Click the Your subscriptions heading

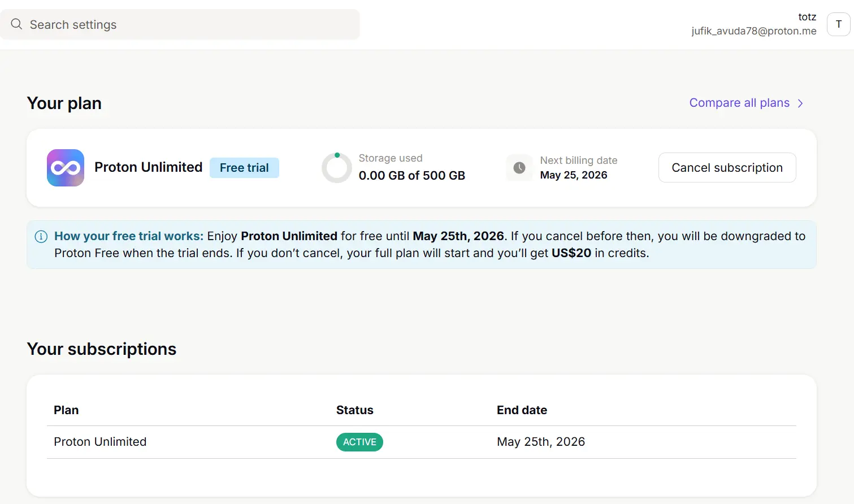pos(102,349)
